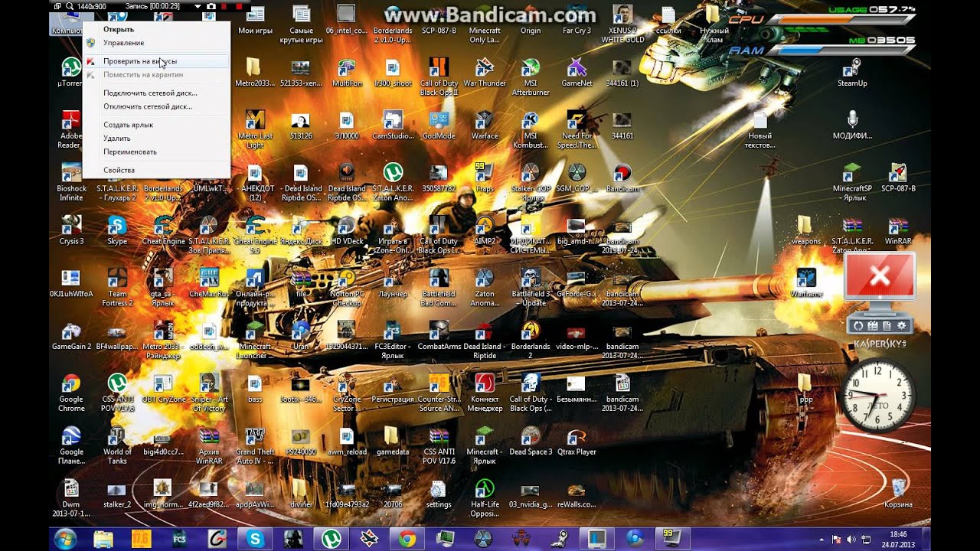Open the settings desktop file

439,493
